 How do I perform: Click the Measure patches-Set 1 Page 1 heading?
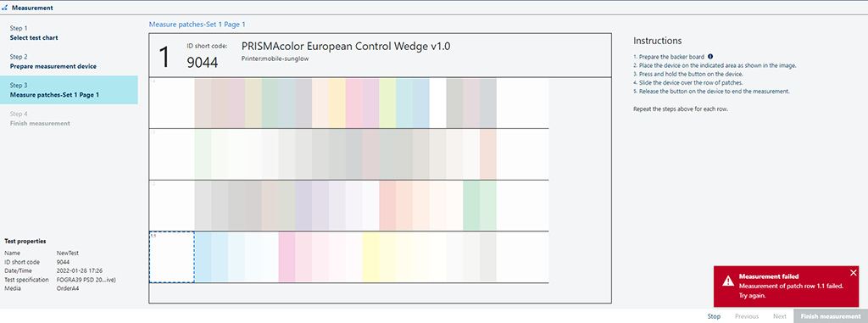197,25
